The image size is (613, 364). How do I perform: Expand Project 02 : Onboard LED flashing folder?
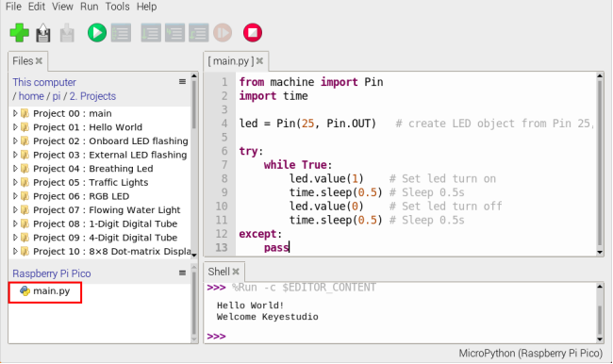click(x=15, y=141)
